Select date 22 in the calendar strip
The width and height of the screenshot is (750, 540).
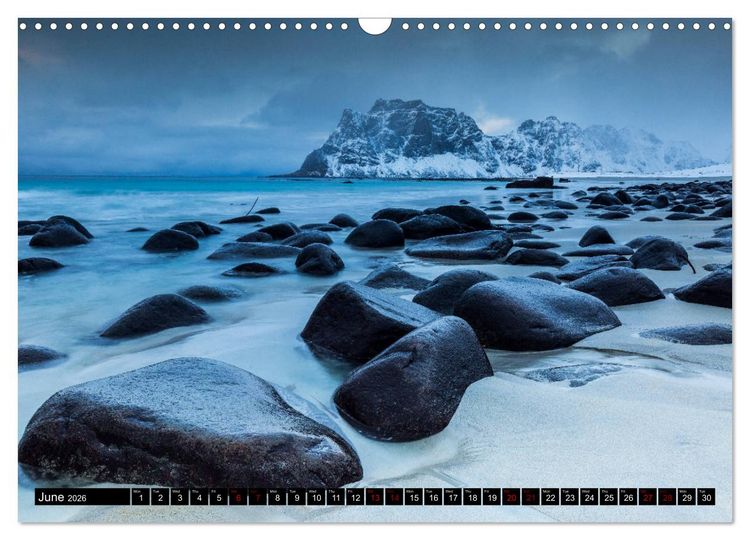551,496
